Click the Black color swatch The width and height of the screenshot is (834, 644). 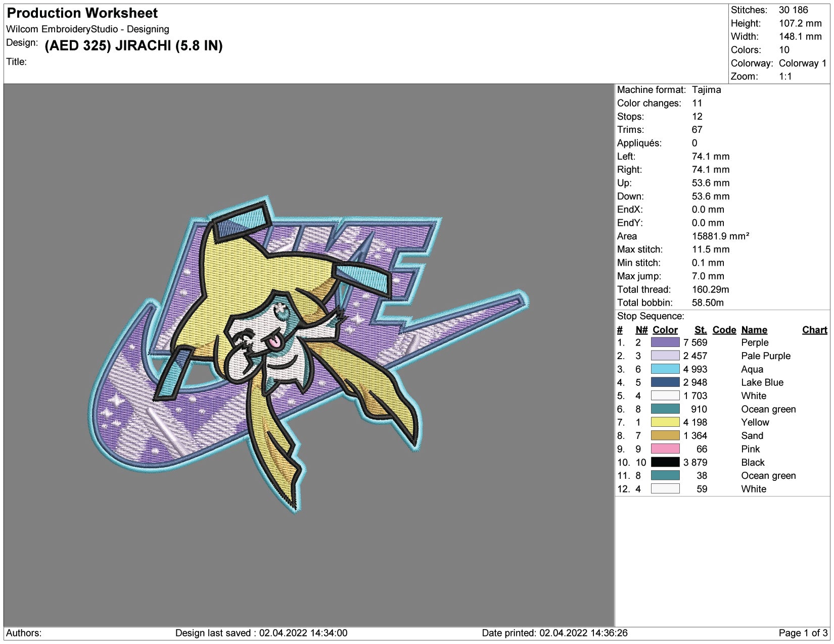[665, 462]
